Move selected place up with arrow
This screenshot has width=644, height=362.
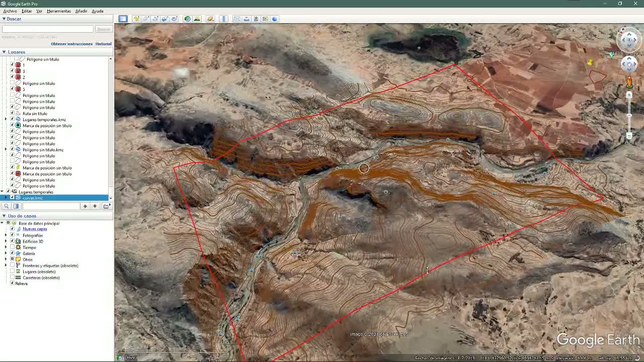click(85, 206)
